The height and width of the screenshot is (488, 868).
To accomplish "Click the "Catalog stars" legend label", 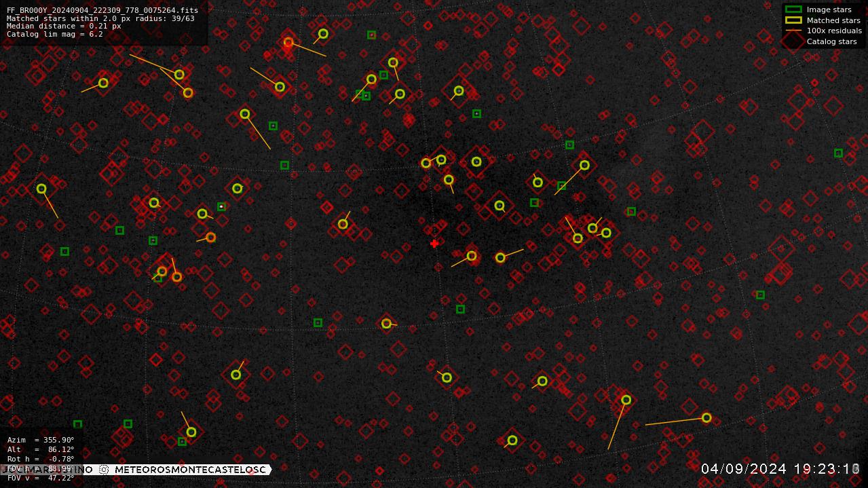I will point(831,41).
